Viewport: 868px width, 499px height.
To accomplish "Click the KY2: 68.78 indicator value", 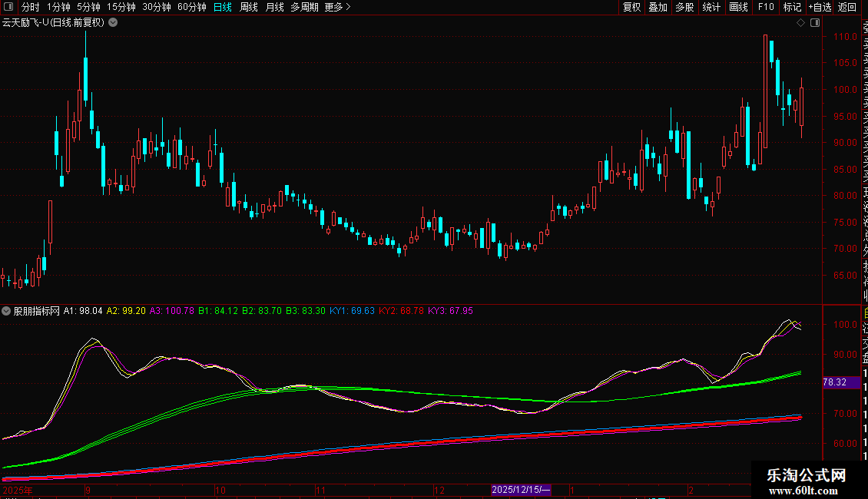I will pyautogui.click(x=401, y=311).
